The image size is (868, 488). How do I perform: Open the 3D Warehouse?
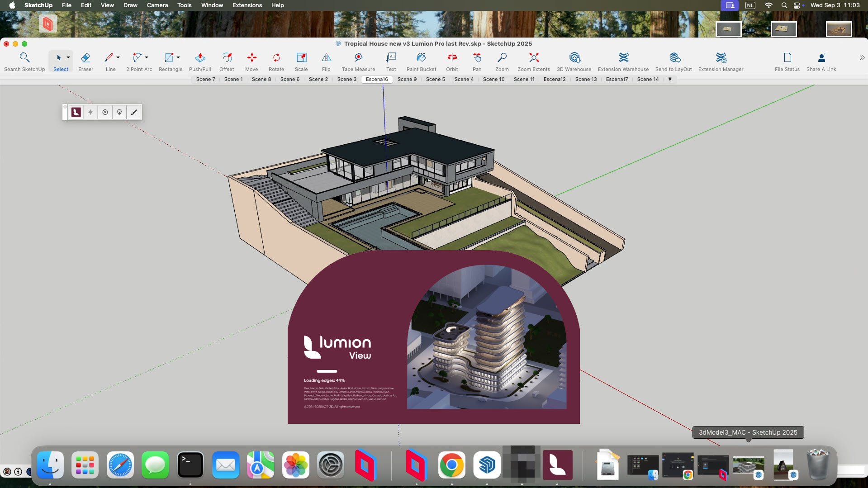(x=574, y=62)
